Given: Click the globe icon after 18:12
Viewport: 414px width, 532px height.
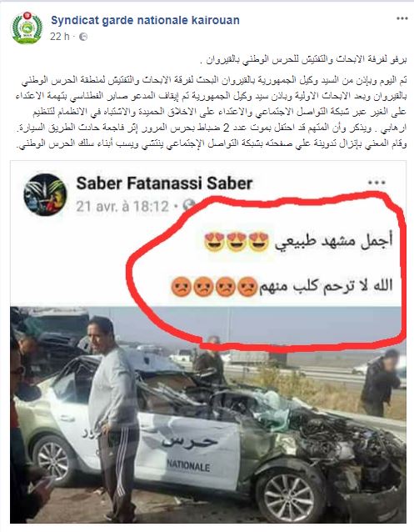Looking at the screenshot, I should [188, 205].
